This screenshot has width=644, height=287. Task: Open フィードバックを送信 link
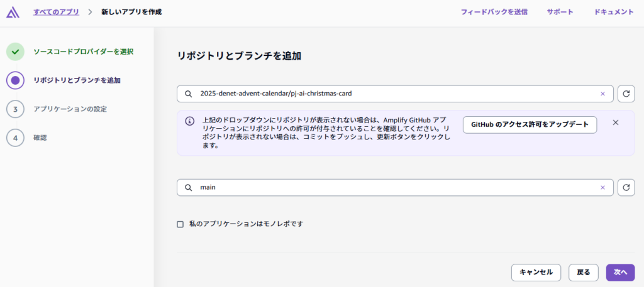point(494,11)
